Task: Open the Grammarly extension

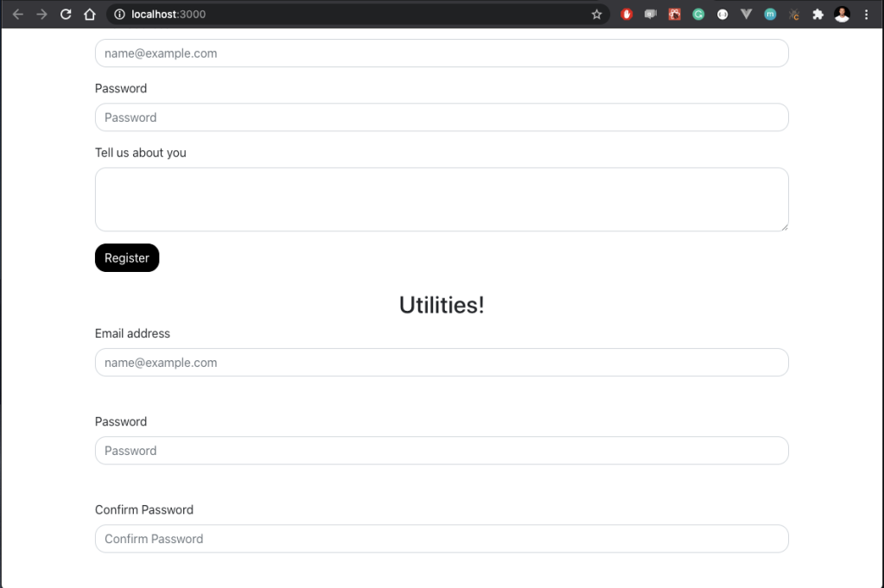Action: click(x=697, y=14)
